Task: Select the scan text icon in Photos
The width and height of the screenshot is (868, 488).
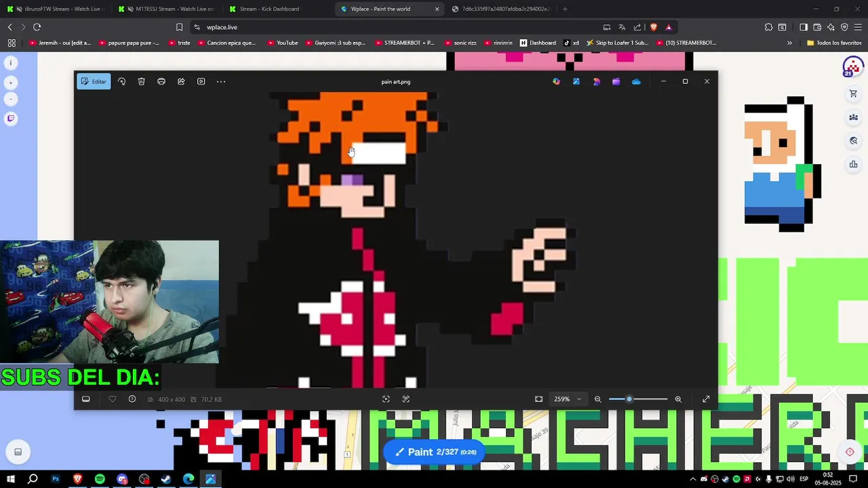Action: tap(406, 399)
